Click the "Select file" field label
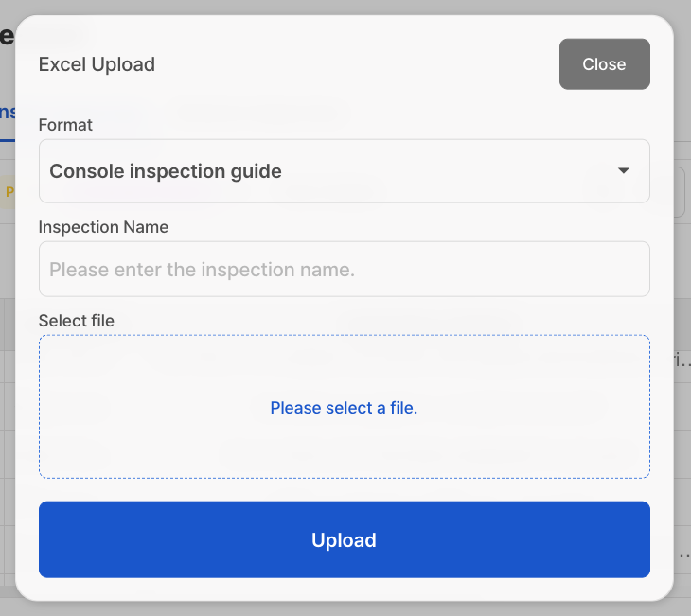 [76, 321]
